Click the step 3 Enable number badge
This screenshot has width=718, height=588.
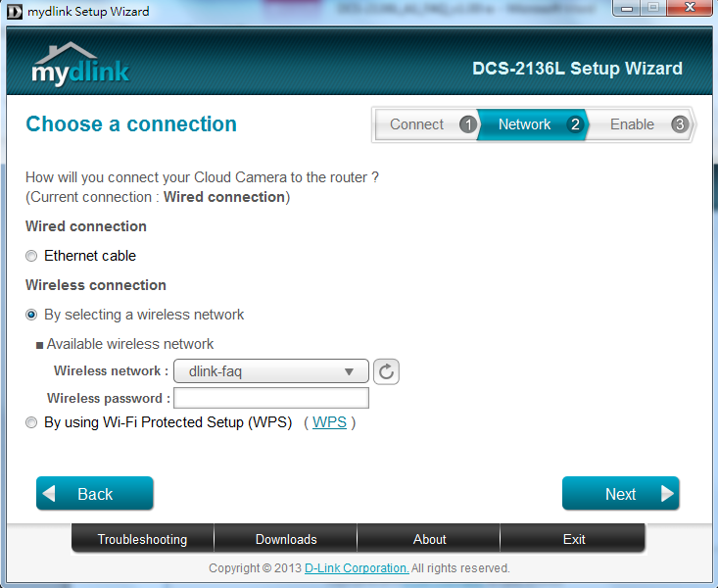(680, 124)
